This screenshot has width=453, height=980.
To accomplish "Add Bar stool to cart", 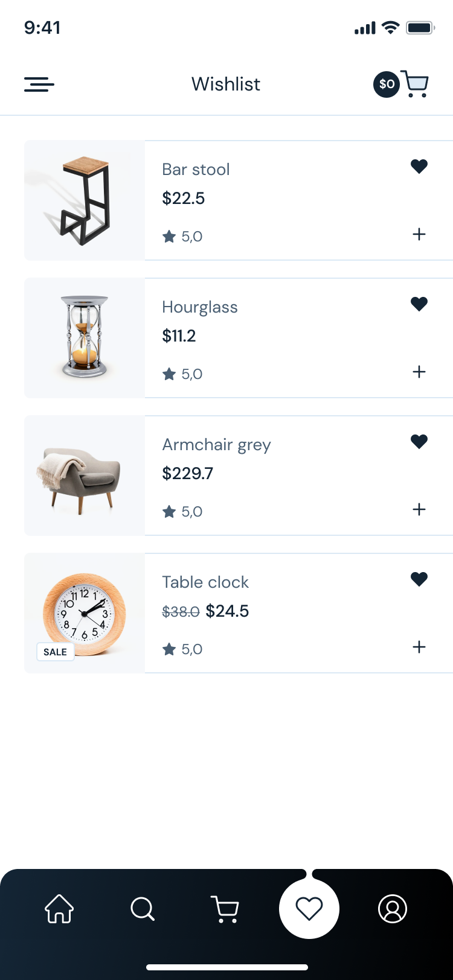I will point(419,234).
